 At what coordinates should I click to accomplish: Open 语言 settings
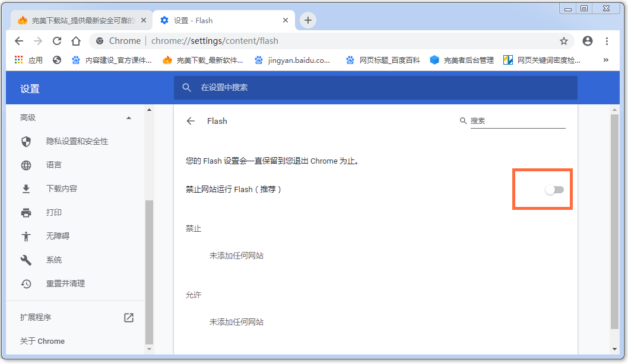pos(53,165)
